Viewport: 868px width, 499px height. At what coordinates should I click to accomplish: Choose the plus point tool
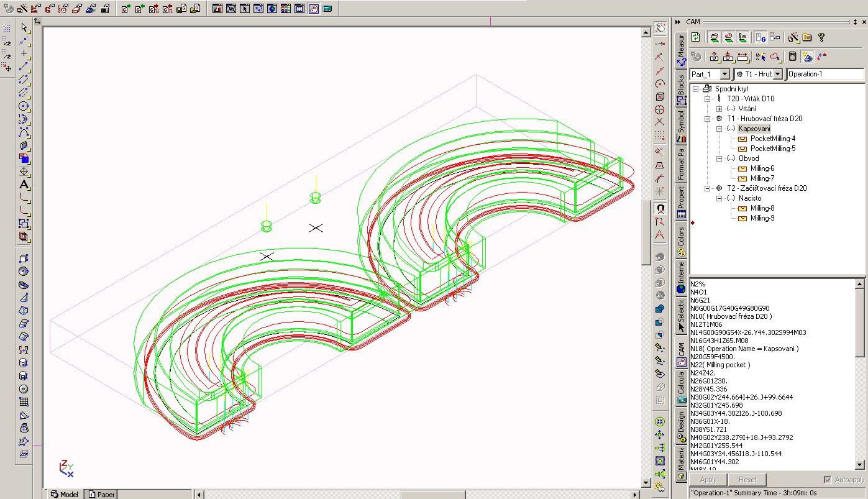coord(24,53)
